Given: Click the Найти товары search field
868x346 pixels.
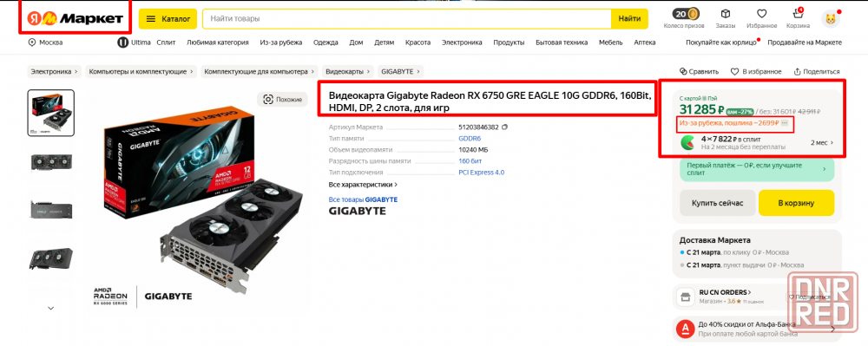Looking at the screenshot, I should coord(407,19).
